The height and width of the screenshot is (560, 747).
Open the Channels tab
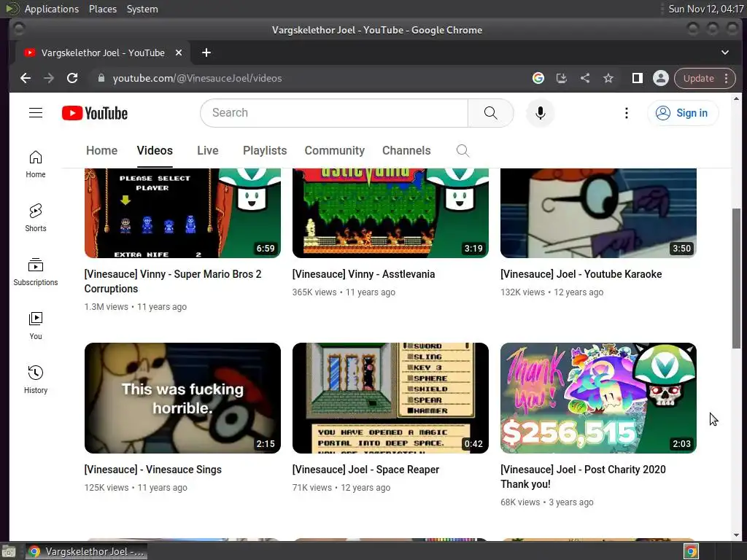click(x=406, y=150)
